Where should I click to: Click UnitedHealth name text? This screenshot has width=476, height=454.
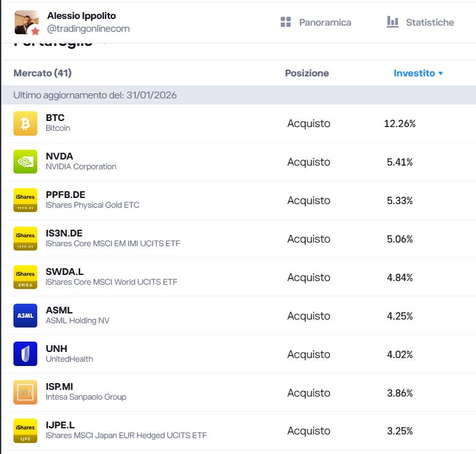tap(70, 359)
